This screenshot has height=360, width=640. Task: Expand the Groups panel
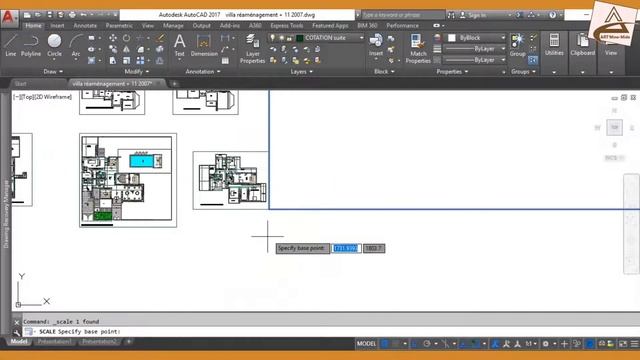click(x=523, y=71)
